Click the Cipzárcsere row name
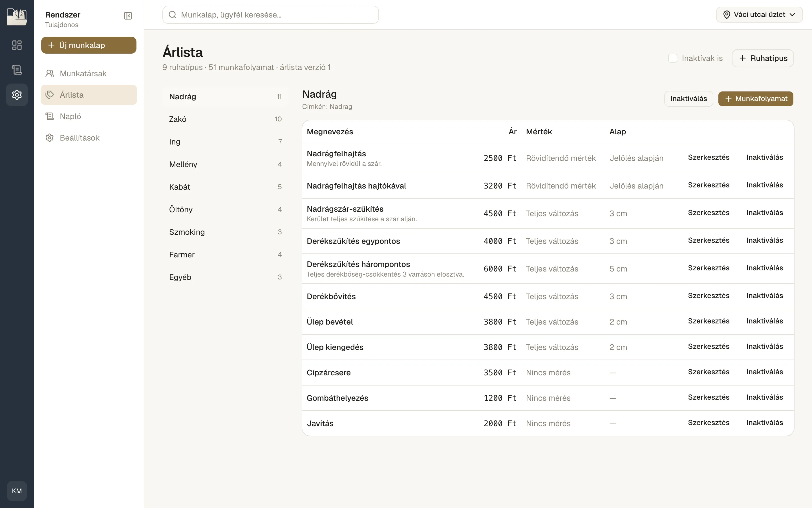The image size is (812, 508). click(x=328, y=373)
